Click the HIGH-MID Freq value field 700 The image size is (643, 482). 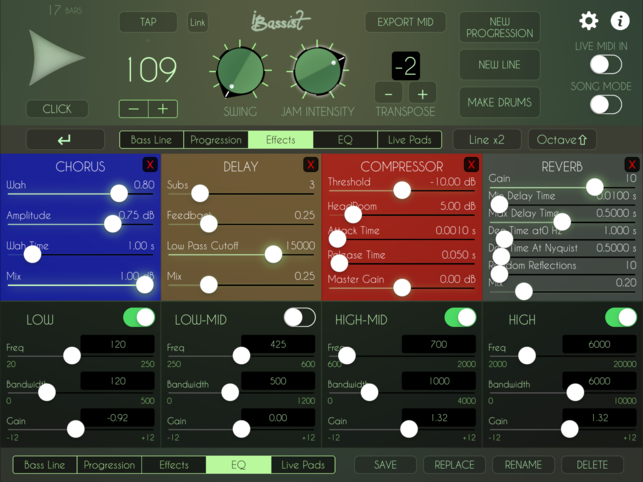(x=439, y=344)
